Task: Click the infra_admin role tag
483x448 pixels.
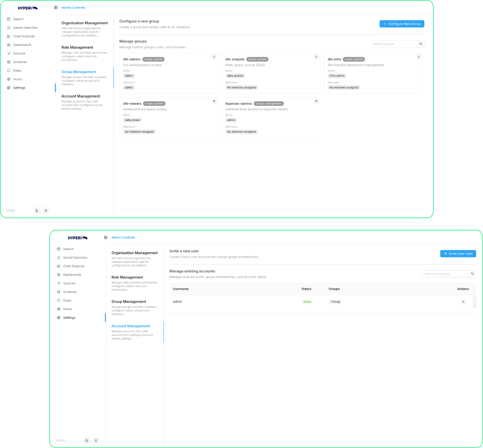Action: coord(337,76)
